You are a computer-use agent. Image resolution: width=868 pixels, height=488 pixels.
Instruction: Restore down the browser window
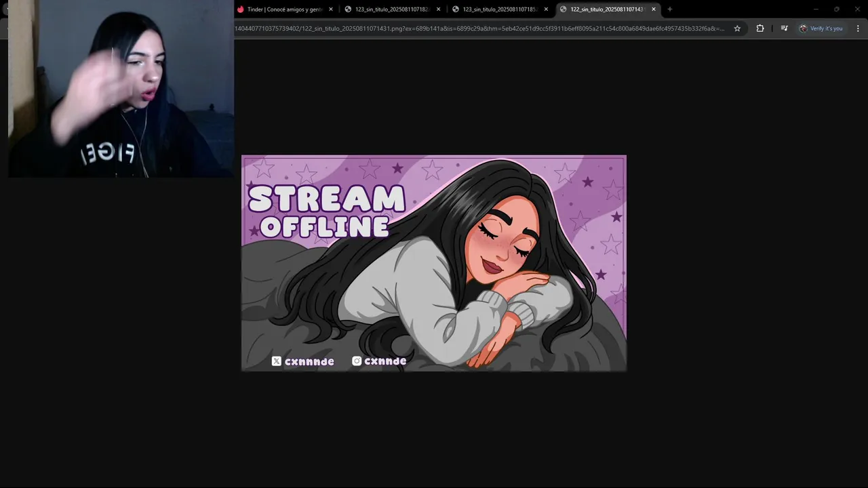point(837,9)
